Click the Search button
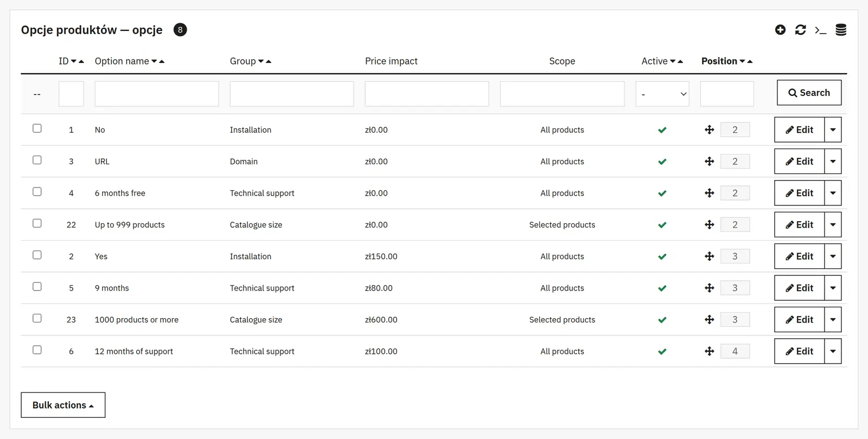 coord(809,93)
